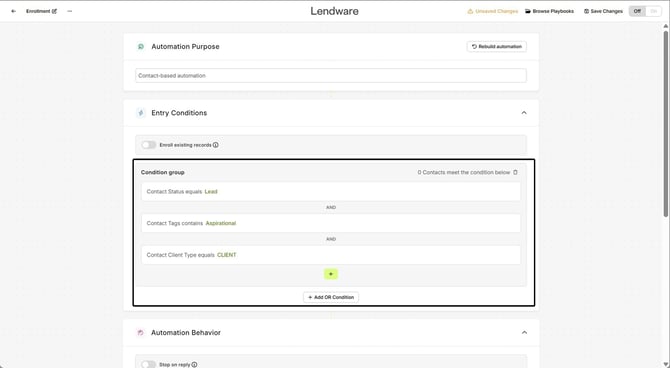670x368 pixels.
Task: Go back using the left arrow
Action: point(14,11)
